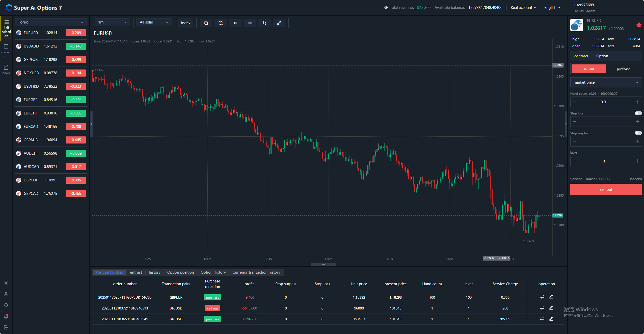Decrease lever value with minus
This screenshot has width=644, height=334.
(575, 161)
